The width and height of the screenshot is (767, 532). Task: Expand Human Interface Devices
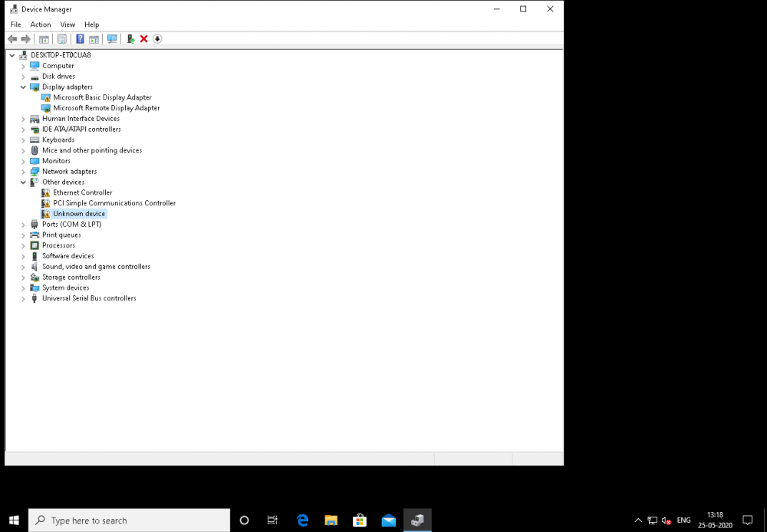point(23,119)
